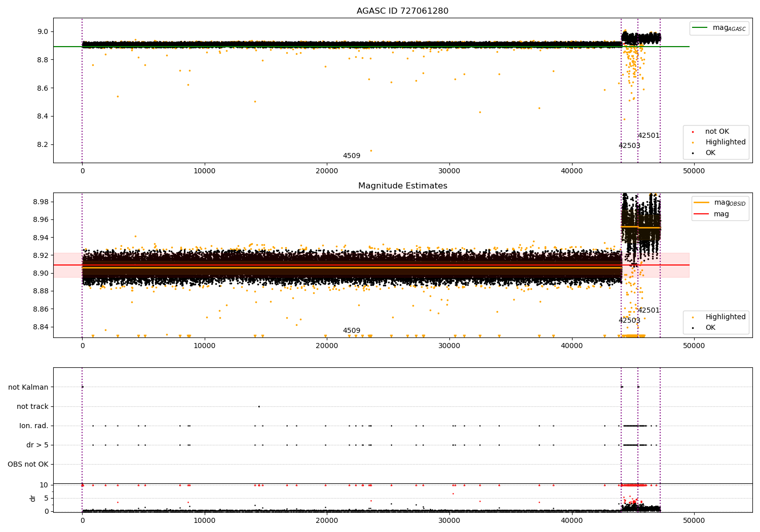The height and width of the screenshot is (532, 760).
Task: Click 'Highlighted' marker in Magnitude Estimates legend
Action: point(693,317)
